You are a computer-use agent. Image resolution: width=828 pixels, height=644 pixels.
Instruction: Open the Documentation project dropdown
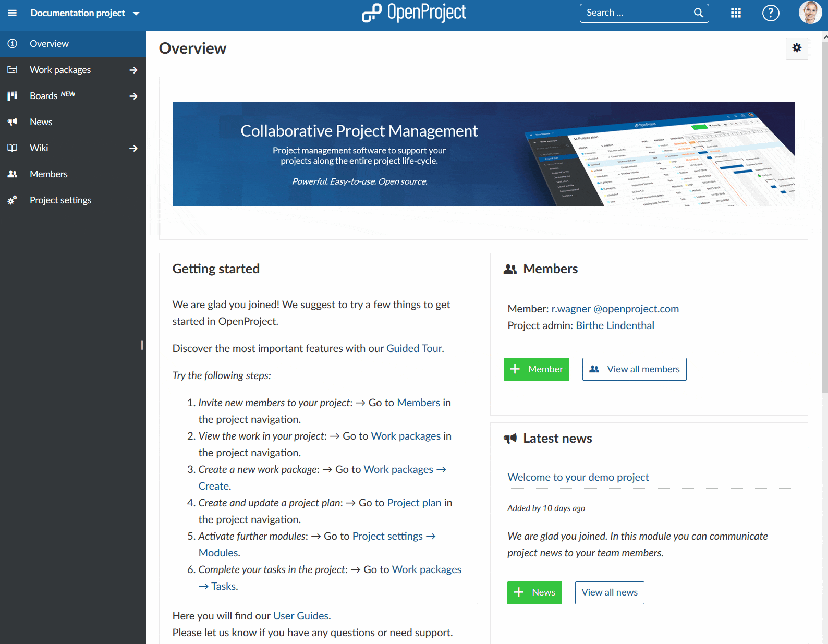(84, 13)
